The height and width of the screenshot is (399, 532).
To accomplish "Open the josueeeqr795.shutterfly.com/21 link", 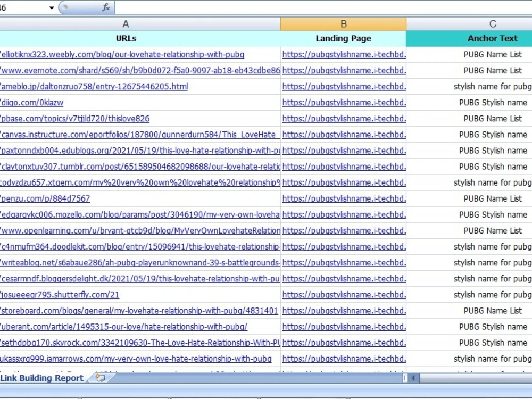I will pyautogui.click(x=60, y=295).
